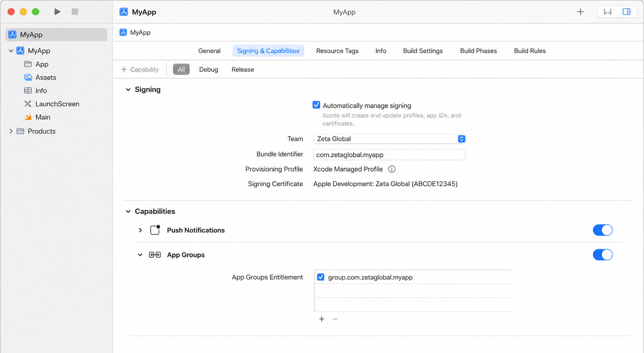Add a new Capability
This screenshot has width=644, height=353.
click(x=140, y=70)
